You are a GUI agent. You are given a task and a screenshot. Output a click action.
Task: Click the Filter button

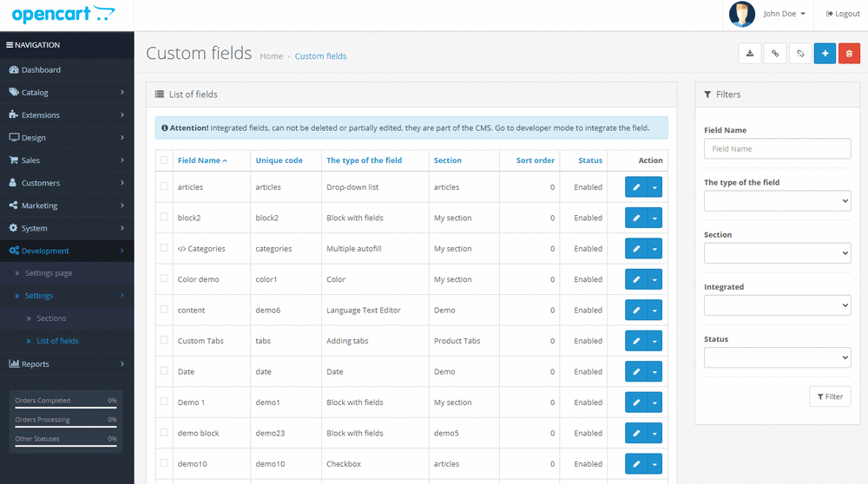[830, 396]
